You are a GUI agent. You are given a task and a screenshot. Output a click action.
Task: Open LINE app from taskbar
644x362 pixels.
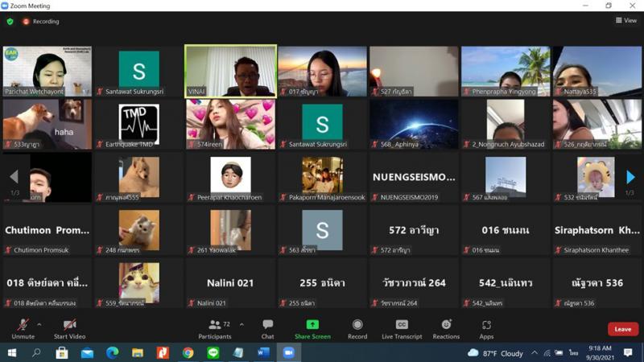click(213, 353)
